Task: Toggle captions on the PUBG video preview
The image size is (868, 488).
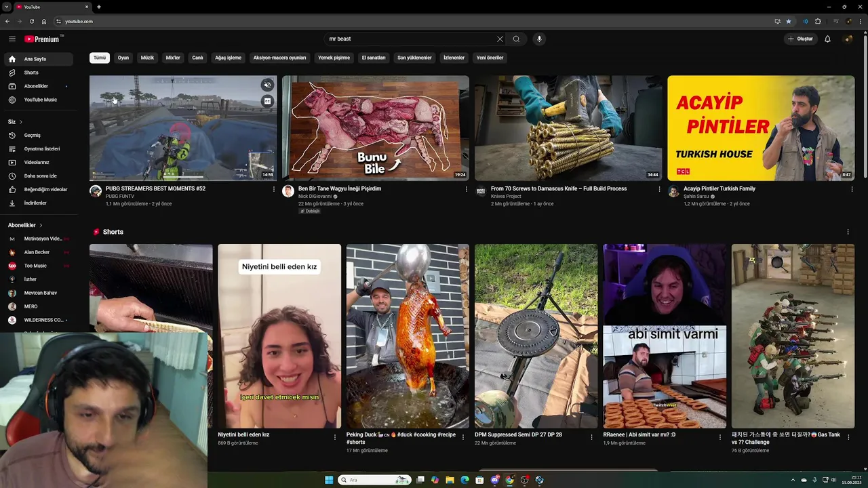Action: click(267, 101)
